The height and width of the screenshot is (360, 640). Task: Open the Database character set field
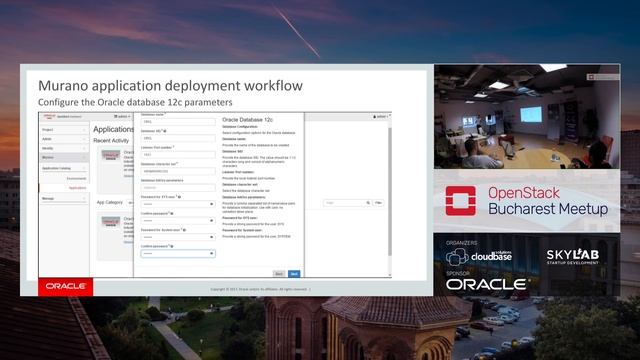178,171
